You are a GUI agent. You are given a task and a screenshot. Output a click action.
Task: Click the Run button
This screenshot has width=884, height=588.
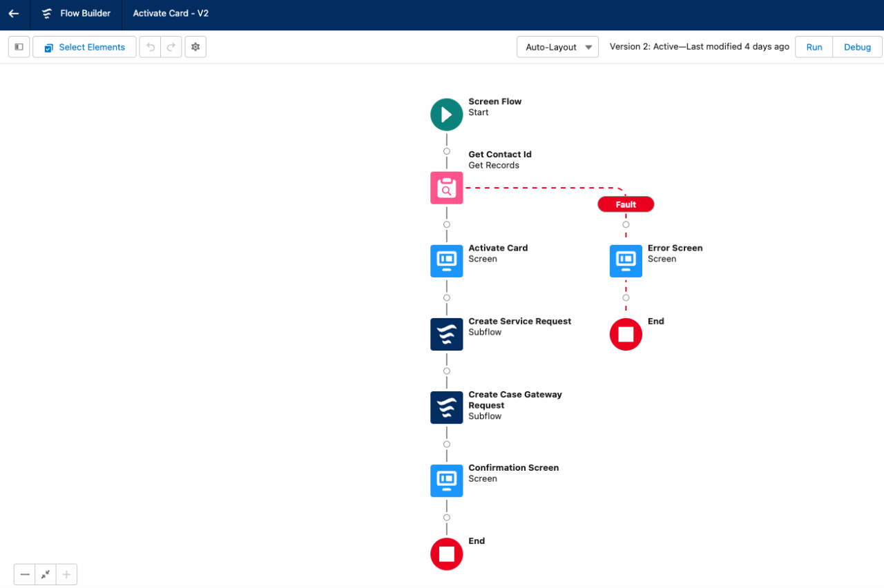[814, 47]
